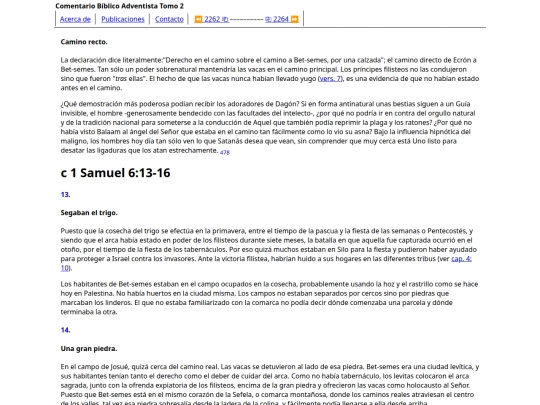540x405 pixels.
Task: Click the Una gran piedra. heading
Action: pyautogui.click(x=89, y=349)
